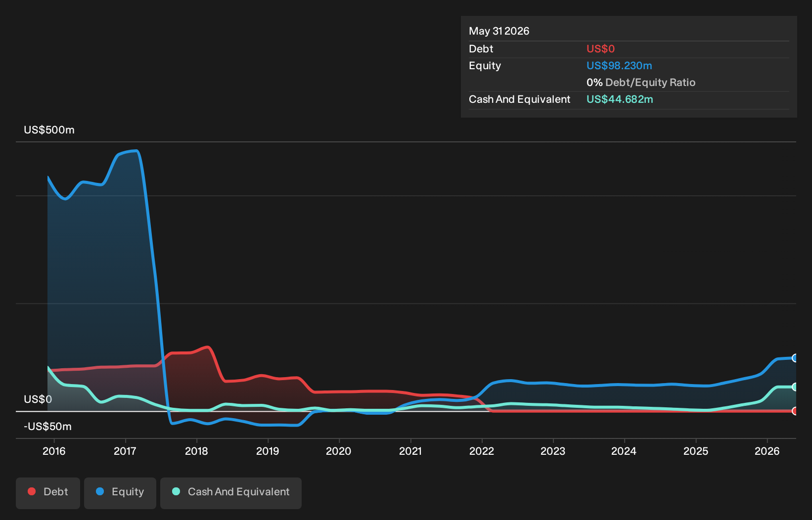Click the -US$50m y-axis label

(47, 427)
